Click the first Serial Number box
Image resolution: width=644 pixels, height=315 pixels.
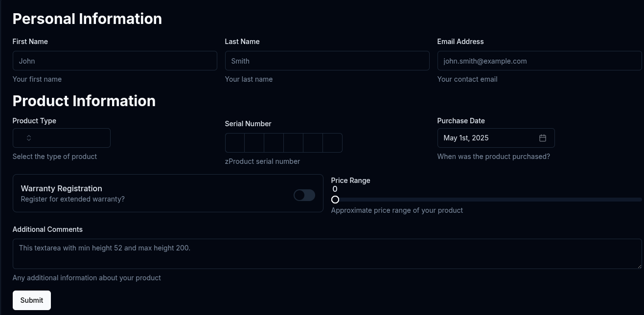point(234,143)
